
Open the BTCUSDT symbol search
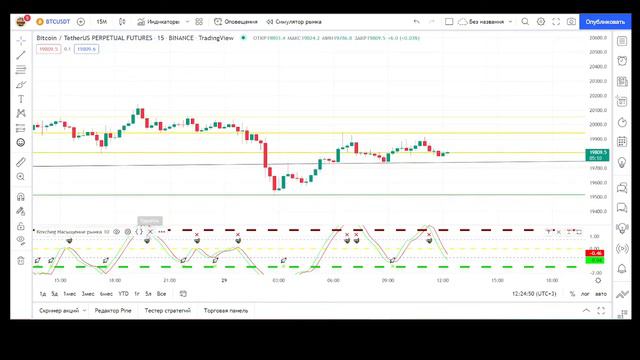pos(53,22)
